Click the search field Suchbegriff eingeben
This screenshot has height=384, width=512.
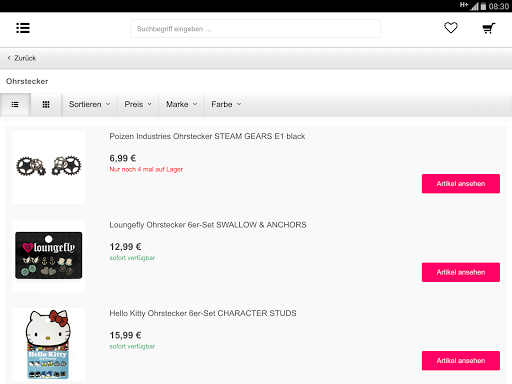255,29
